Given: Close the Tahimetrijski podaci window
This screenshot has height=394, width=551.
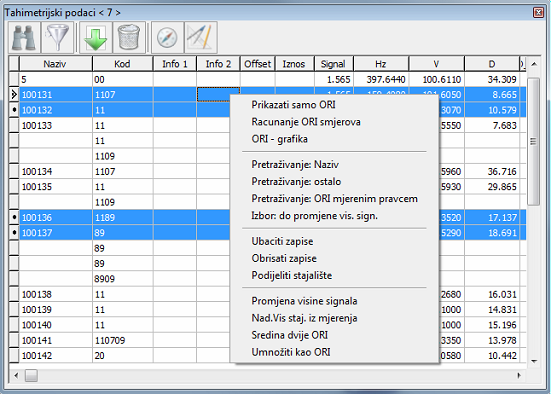Looking at the screenshot, I should tap(538, 12).
